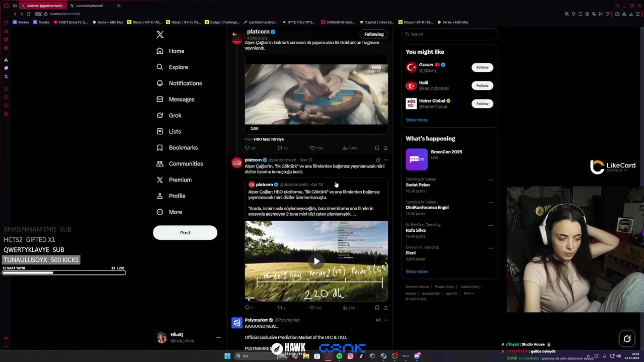Viewport: 644px width, 362px height.
Task: Open options dots for Rafa Silva trend
Action: pos(491,225)
